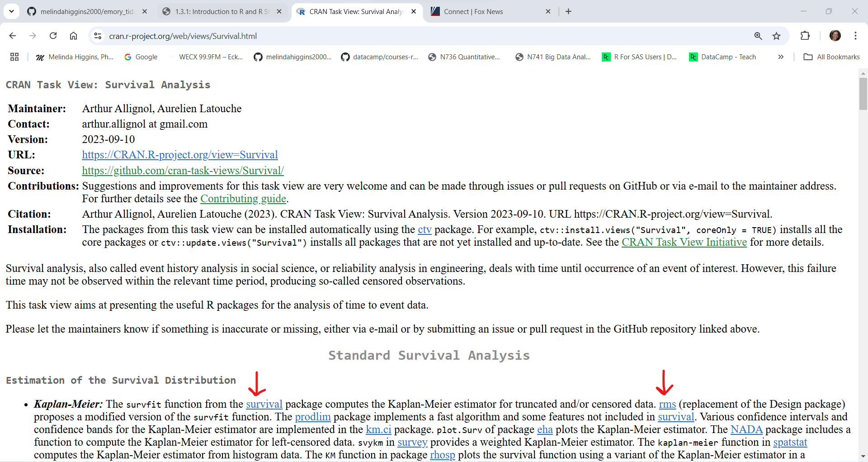Open the Chrome three-dot menu

855,36
